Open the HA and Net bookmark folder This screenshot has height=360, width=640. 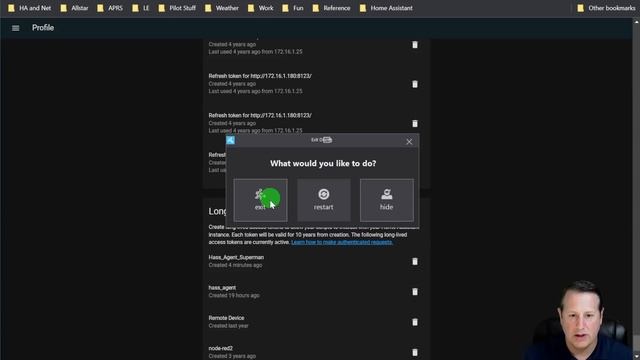[30, 8]
